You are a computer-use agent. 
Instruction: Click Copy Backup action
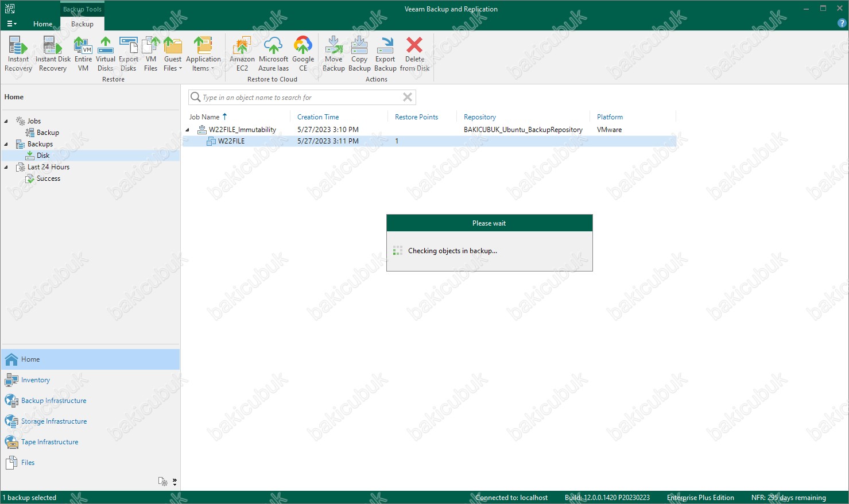click(359, 54)
